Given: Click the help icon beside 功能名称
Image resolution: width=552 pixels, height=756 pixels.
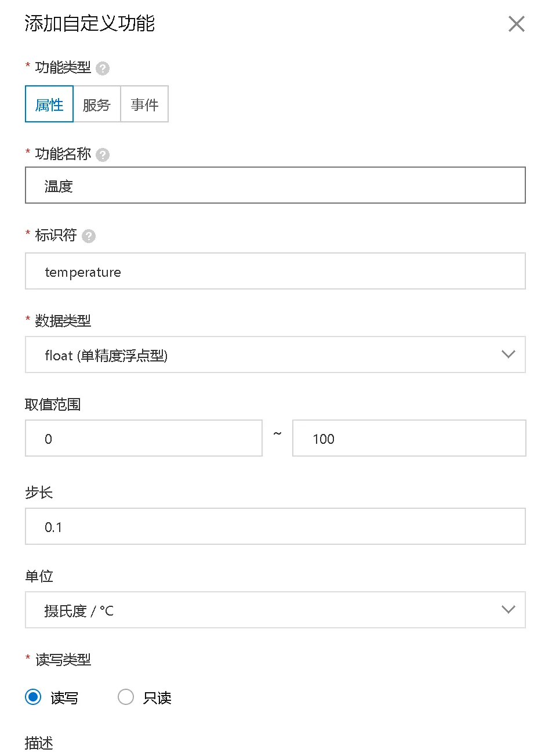Looking at the screenshot, I should [x=103, y=155].
